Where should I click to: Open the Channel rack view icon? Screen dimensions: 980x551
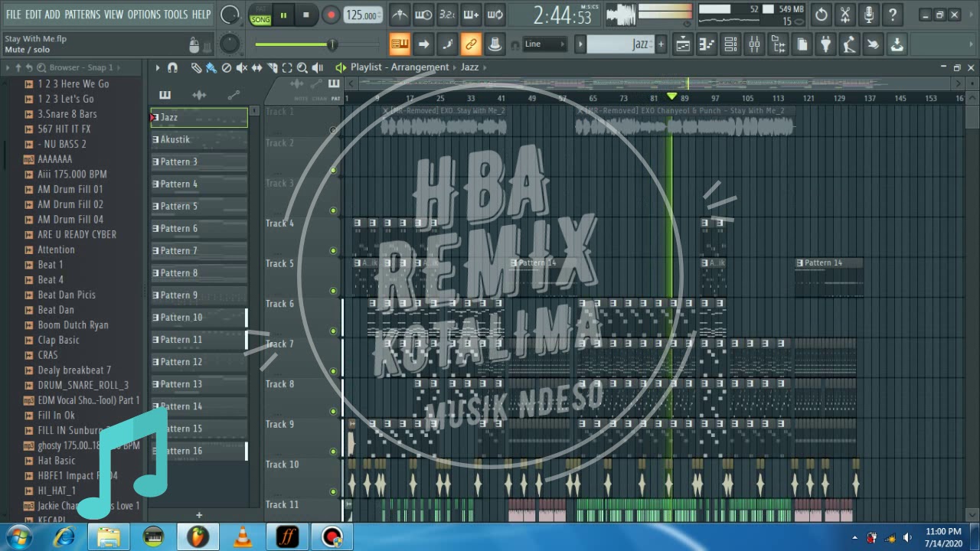pyautogui.click(x=730, y=44)
